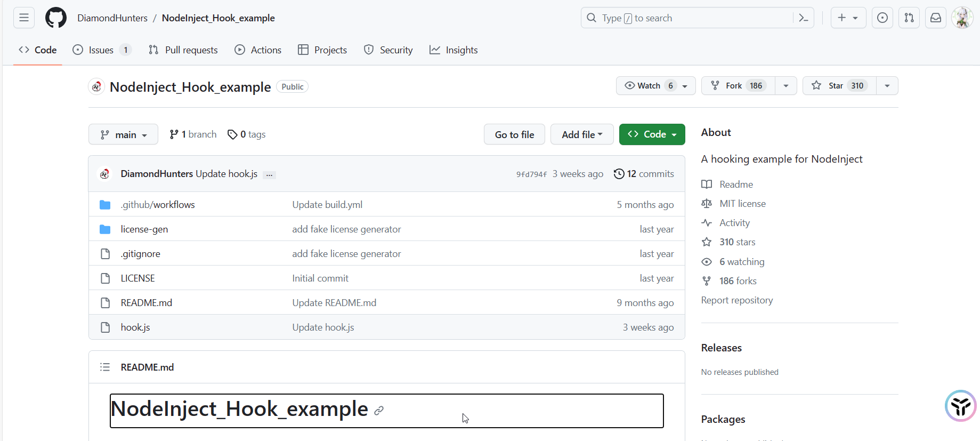This screenshot has height=441, width=980.
Task: Click the DiamondHunters commit author avatar
Action: coord(105,174)
